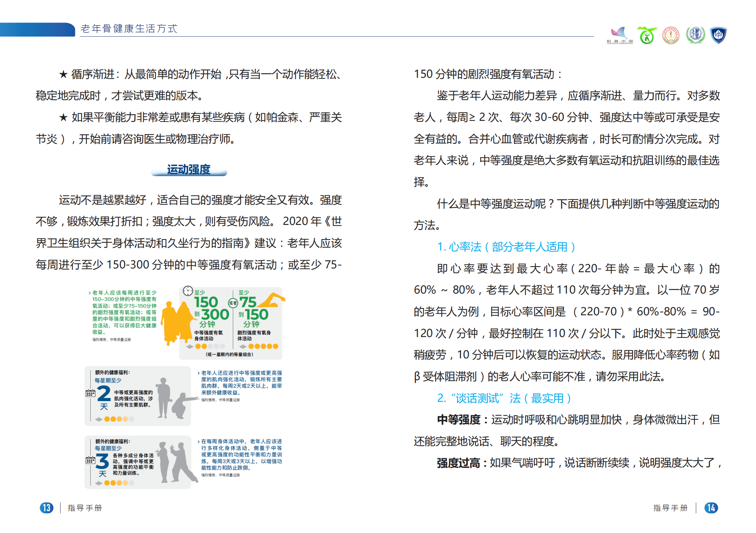The width and height of the screenshot is (756, 533).
Task: Click the page number 14 badge
Action: pos(711,508)
